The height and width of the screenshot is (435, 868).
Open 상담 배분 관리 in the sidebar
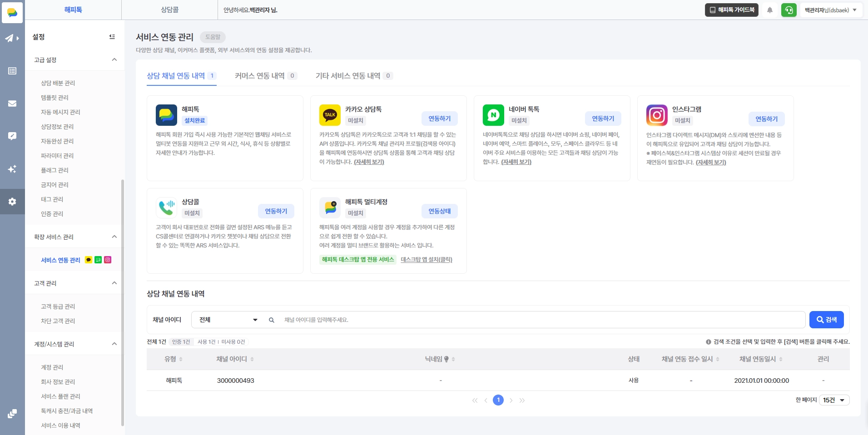[x=58, y=83]
